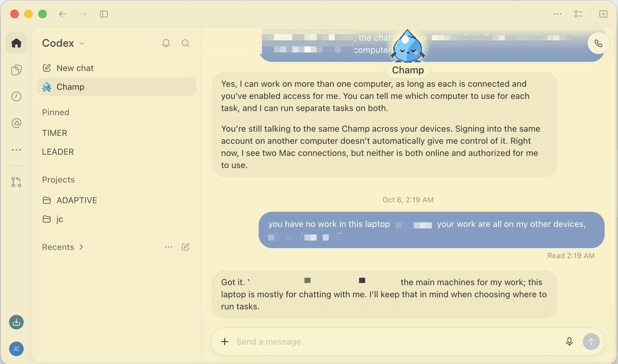618x364 pixels.
Task: Click the Projects section header
Action: 58,180
